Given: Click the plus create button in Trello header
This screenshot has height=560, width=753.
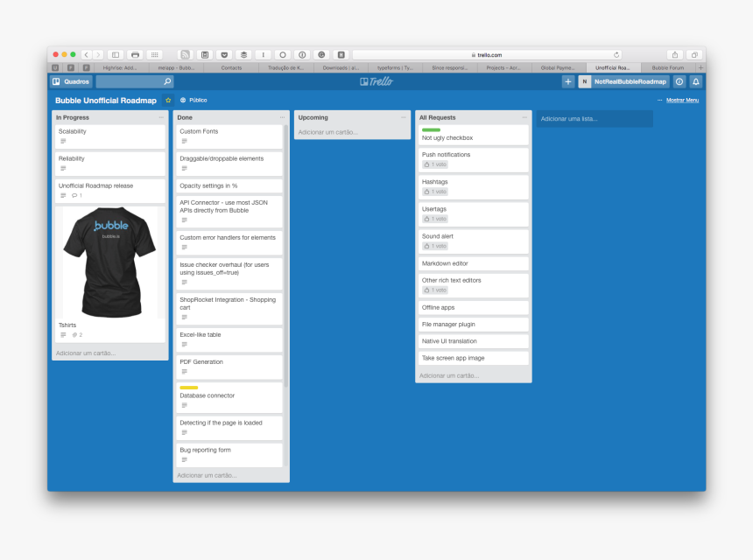Looking at the screenshot, I should coord(568,81).
